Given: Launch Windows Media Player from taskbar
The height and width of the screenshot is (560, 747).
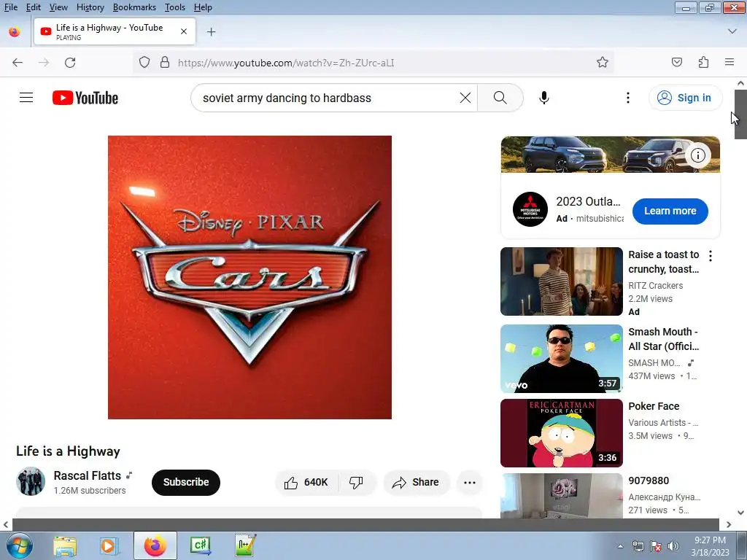Looking at the screenshot, I should pyautogui.click(x=109, y=546).
